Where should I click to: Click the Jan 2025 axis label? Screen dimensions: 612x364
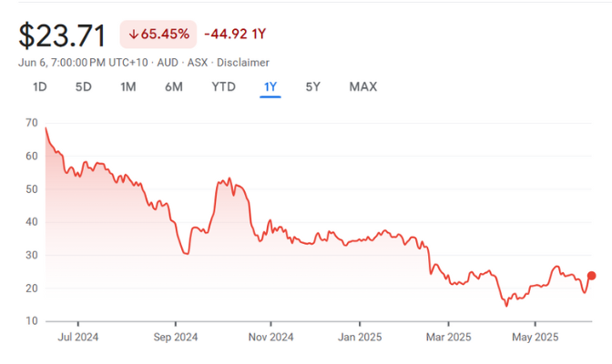coord(359,337)
